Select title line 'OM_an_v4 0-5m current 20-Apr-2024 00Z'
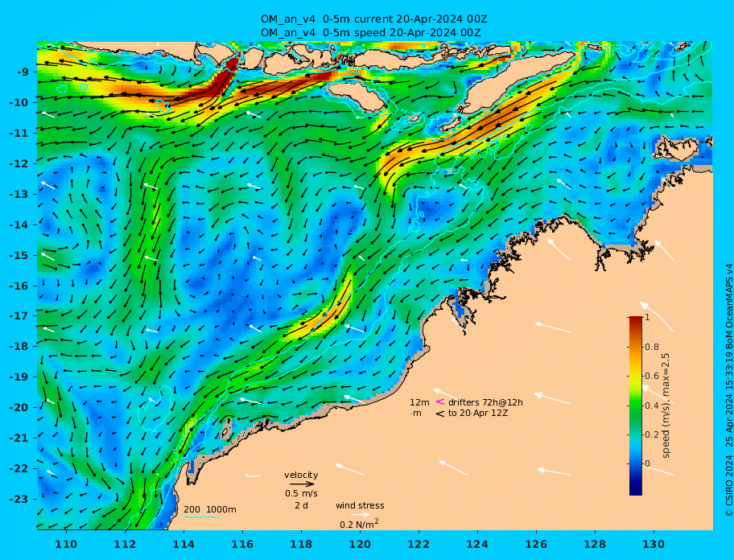 point(374,19)
